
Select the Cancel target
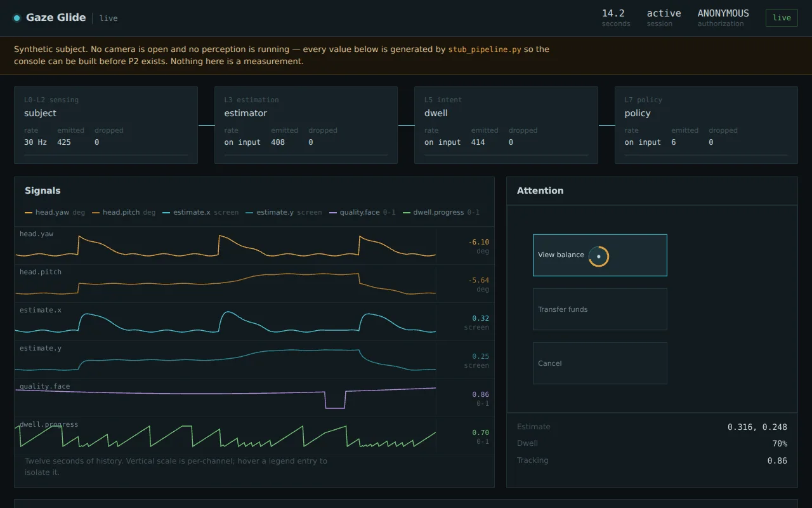[599, 363]
